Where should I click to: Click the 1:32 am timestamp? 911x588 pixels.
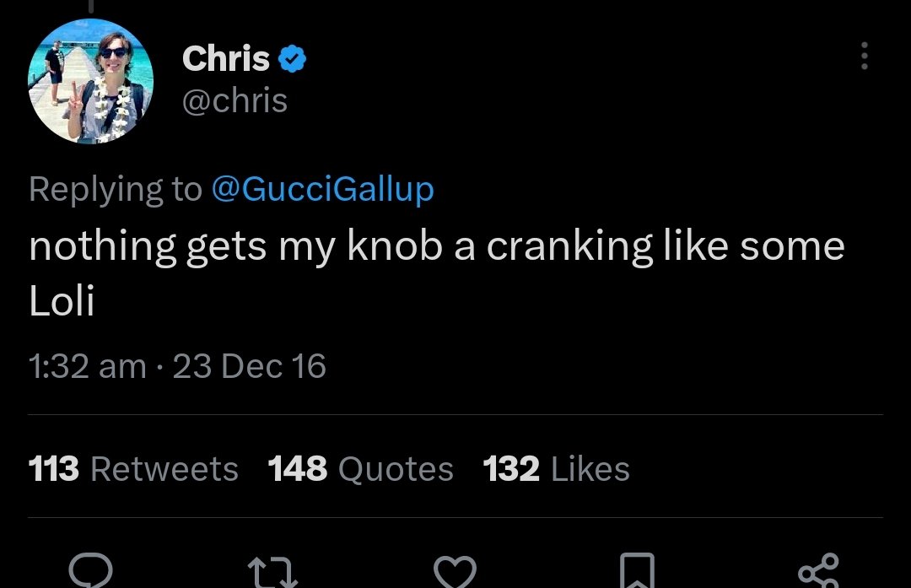click(x=88, y=366)
